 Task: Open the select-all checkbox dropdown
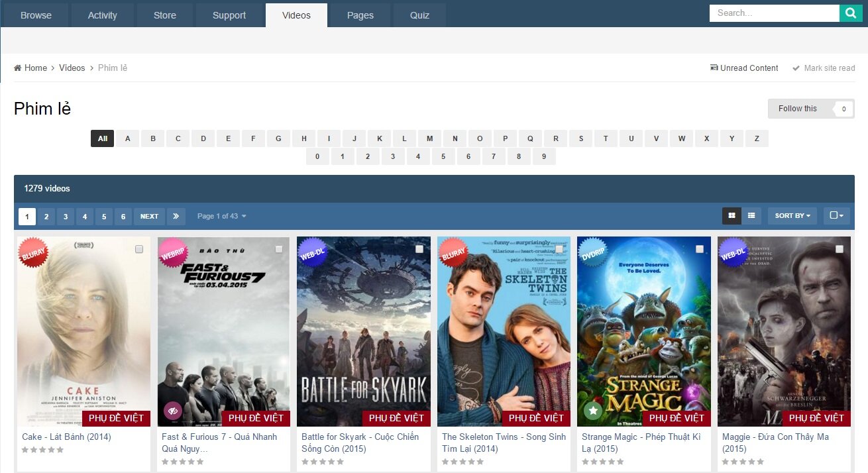pos(837,215)
